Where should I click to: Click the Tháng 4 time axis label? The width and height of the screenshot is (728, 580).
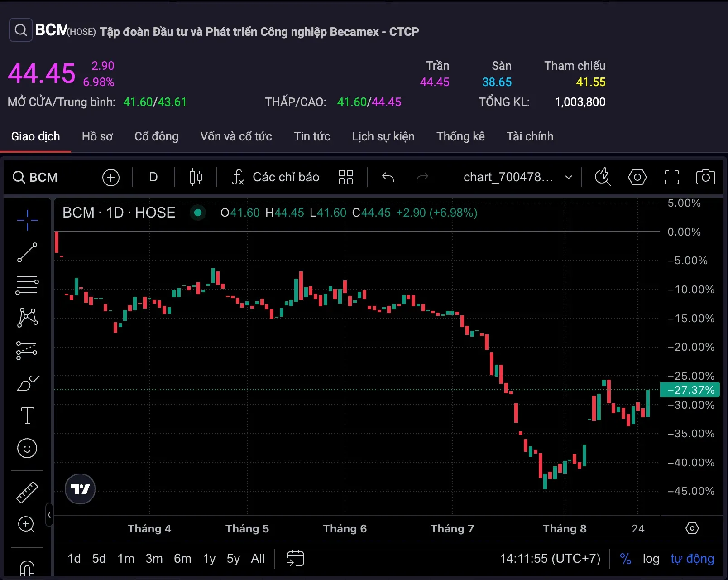click(149, 529)
